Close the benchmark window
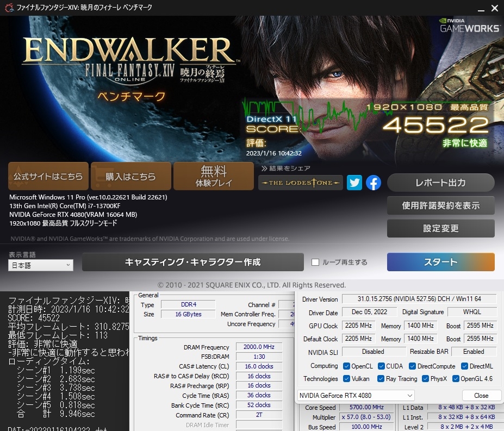Screen dimensions: 504x431 coord(495,8)
